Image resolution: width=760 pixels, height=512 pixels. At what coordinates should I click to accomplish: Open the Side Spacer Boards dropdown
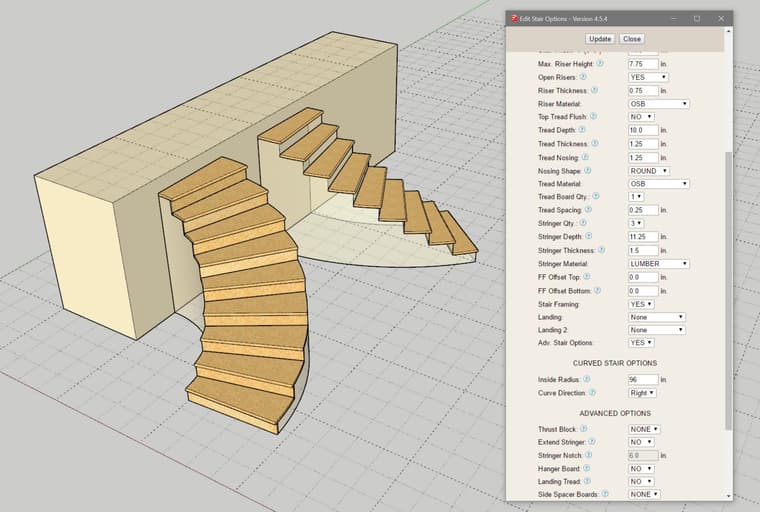point(644,494)
